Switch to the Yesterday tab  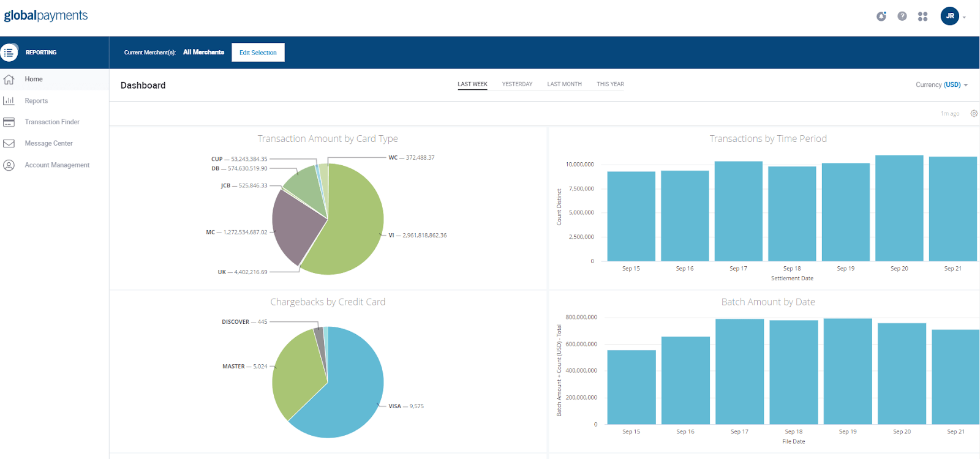pyautogui.click(x=517, y=84)
